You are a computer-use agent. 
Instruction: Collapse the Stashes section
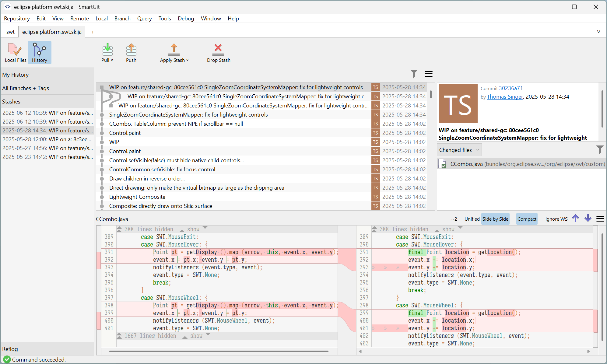pyautogui.click(x=47, y=101)
